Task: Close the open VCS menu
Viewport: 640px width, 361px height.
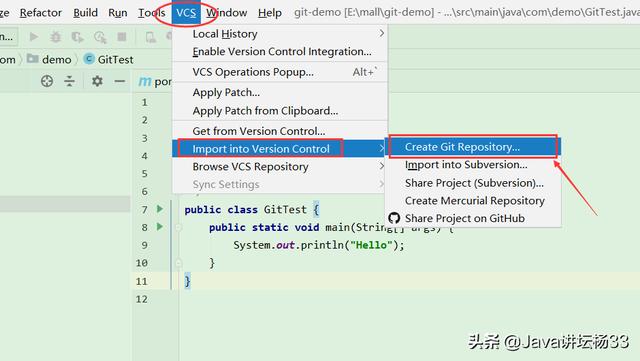Action: pos(186,13)
